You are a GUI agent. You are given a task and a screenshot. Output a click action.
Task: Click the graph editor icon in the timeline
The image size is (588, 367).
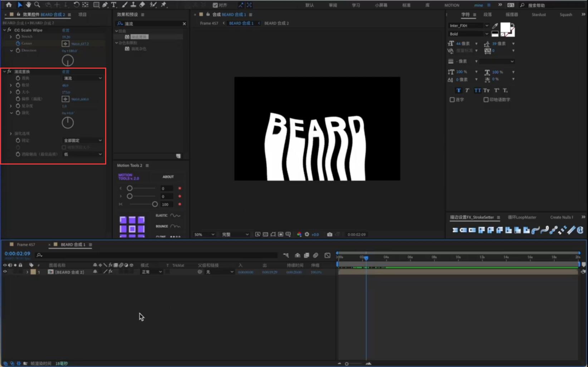(327, 255)
